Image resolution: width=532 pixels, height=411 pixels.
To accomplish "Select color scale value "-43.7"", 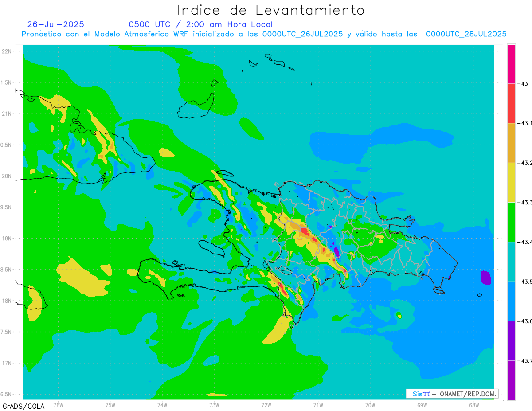I will (525, 360).
